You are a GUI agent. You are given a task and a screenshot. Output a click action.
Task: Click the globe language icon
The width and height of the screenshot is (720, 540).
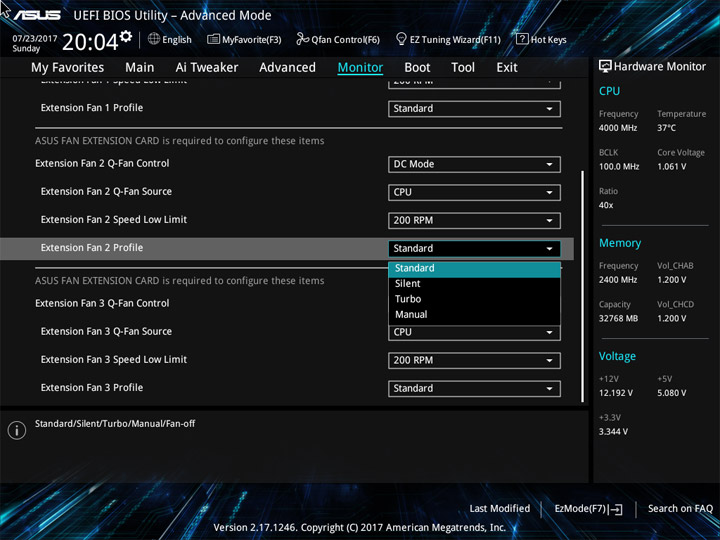[154, 39]
